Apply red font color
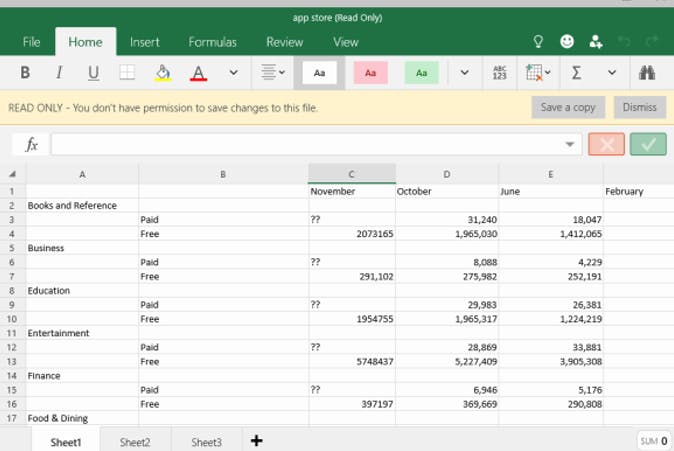 [198, 73]
